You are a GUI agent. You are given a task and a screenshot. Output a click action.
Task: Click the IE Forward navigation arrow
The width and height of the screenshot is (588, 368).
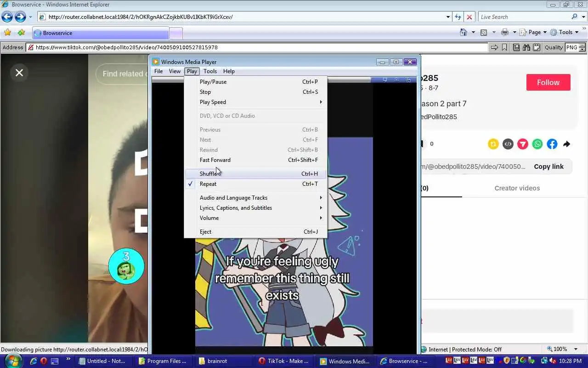coord(20,17)
